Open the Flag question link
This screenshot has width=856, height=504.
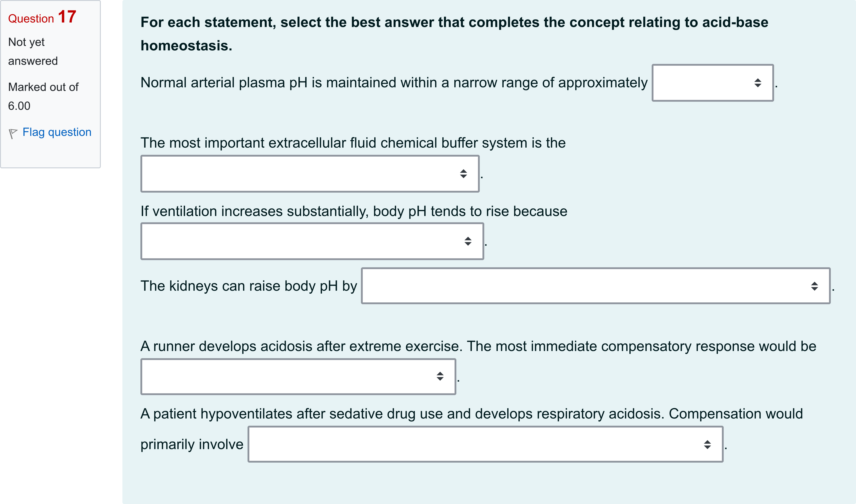tap(57, 132)
